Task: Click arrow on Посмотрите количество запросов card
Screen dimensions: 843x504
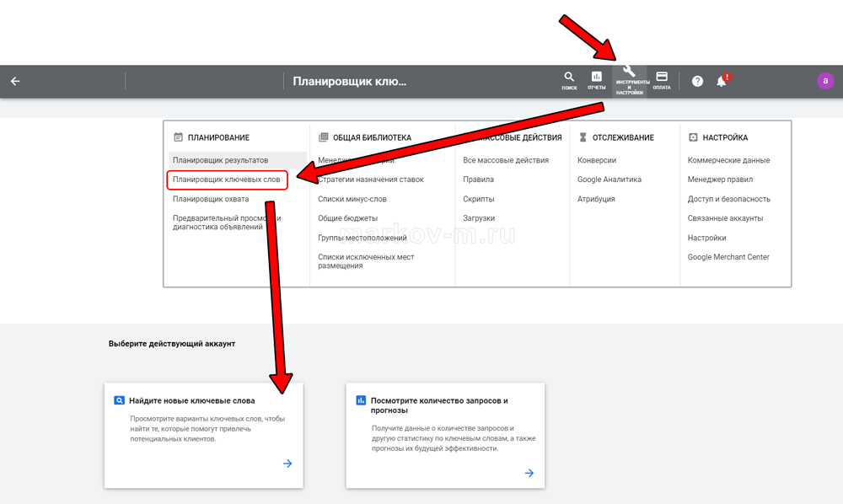Action: pyautogui.click(x=529, y=473)
